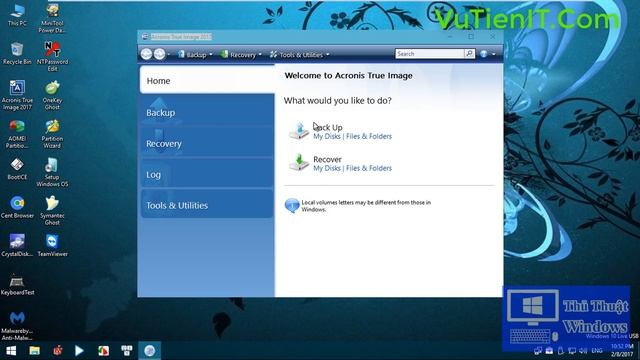Click the ENG language indicator in tray
This screenshot has width=640, height=360.
[597, 351]
